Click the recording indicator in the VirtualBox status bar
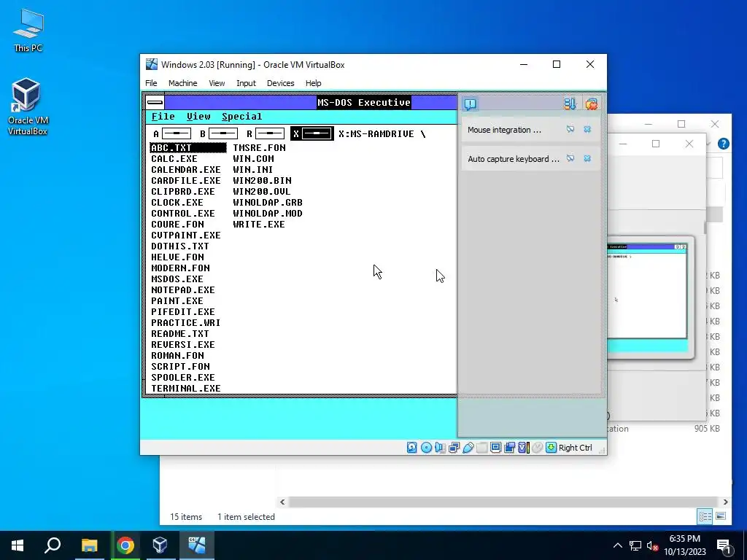Screen dimensions: 747x560 [509, 448]
